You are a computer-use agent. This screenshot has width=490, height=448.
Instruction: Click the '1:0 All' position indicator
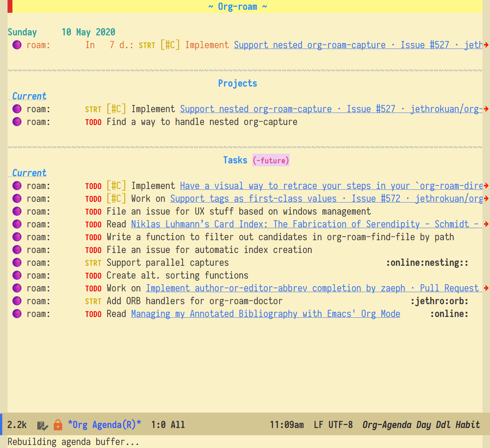coord(168,425)
